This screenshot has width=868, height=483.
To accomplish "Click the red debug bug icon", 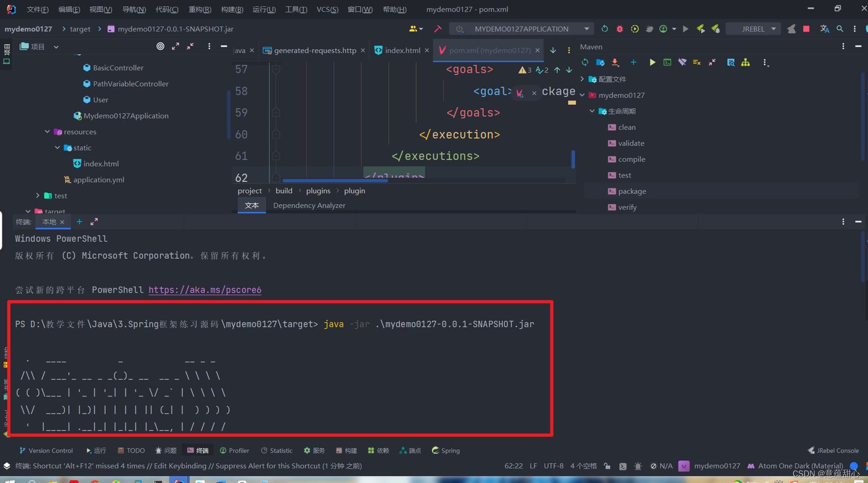I will (620, 29).
